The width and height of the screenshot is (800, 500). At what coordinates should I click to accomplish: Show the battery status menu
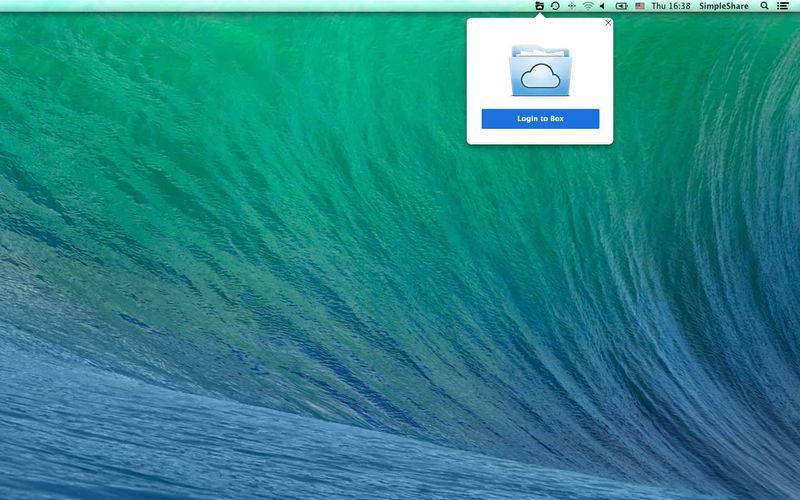pyautogui.click(x=621, y=6)
